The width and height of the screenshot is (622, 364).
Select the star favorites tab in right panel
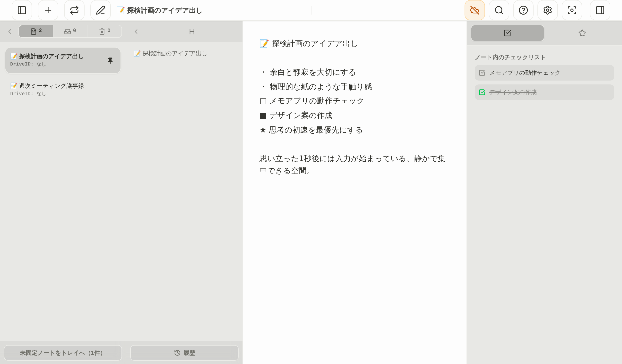pos(582,33)
